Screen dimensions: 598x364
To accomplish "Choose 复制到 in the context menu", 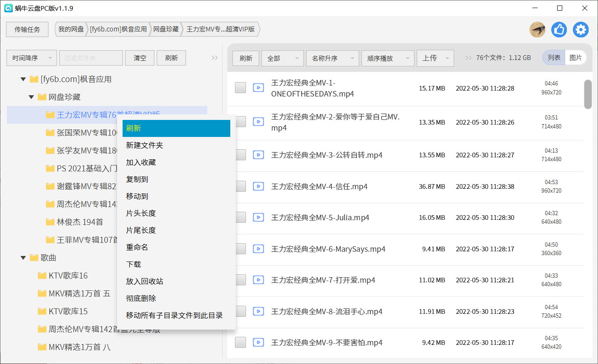I will (x=176, y=179).
